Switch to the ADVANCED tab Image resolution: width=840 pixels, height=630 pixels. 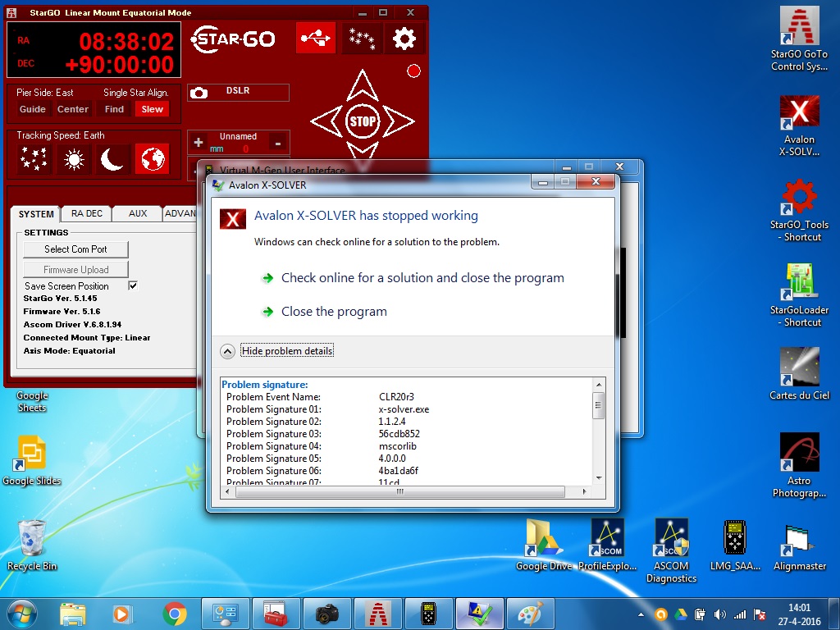[180, 213]
